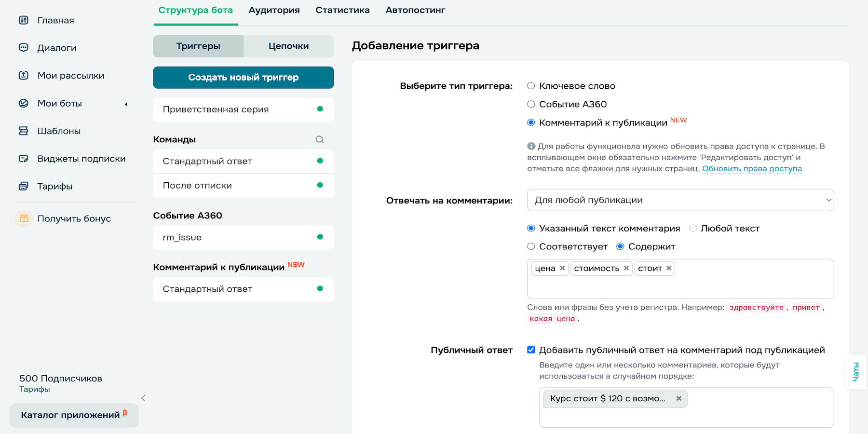Click the Виджеты подписки sidebar icon
The image size is (868, 434).
(24, 158)
